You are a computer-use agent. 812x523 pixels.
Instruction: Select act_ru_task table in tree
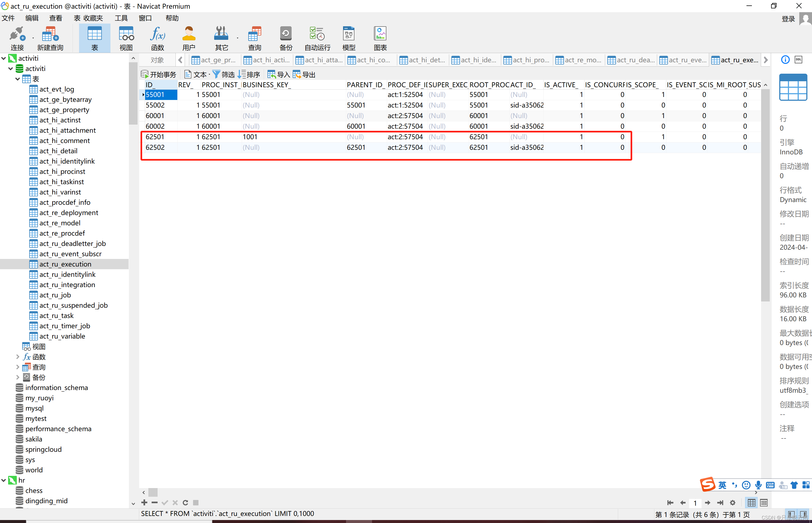tap(56, 316)
